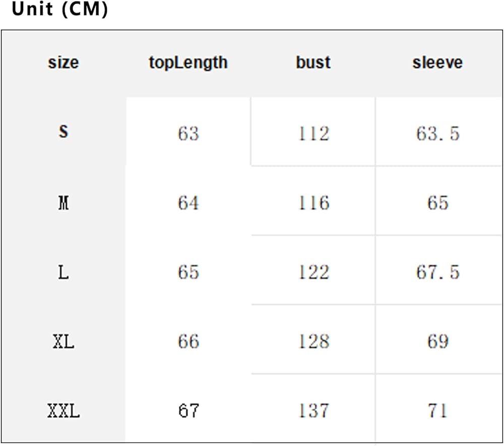
Task: Select the M size row label
Action: tap(64, 203)
